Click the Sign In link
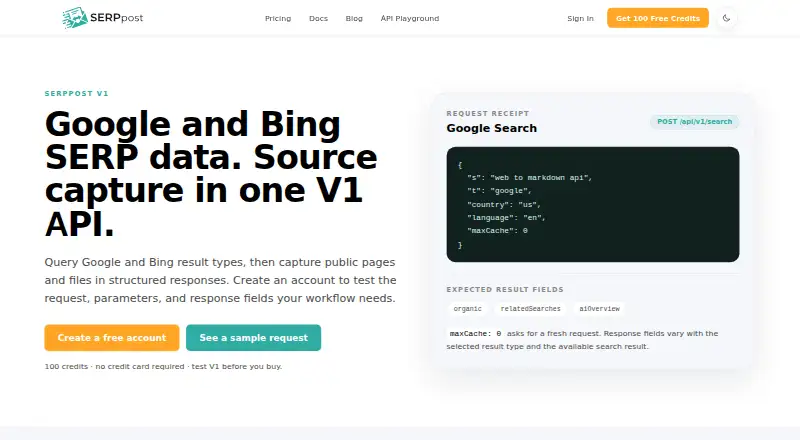The width and height of the screenshot is (800, 440). 581,18
